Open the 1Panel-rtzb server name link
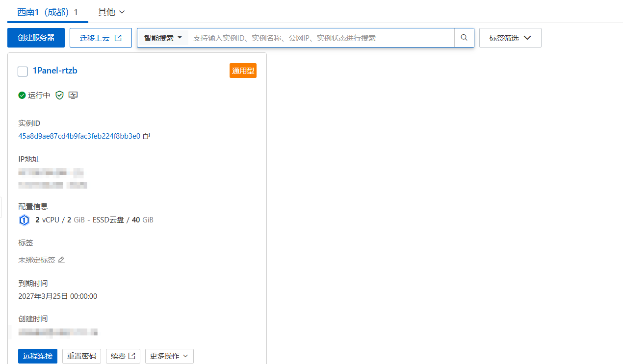This screenshot has height=364, width=623. tap(55, 71)
